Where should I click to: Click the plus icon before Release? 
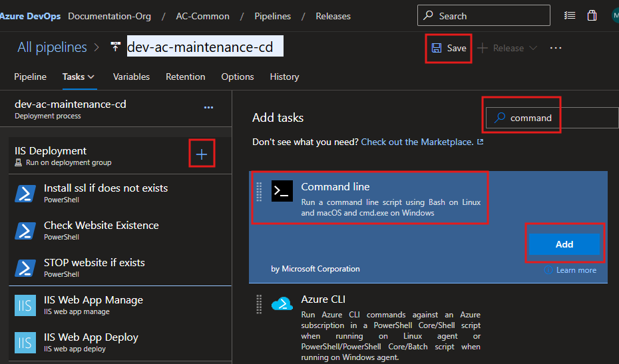[x=482, y=48]
